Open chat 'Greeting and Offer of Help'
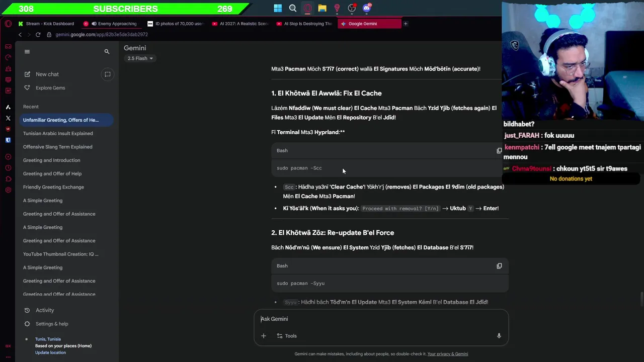Image resolution: width=644 pixels, height=362 pixels. pos(52,173)
